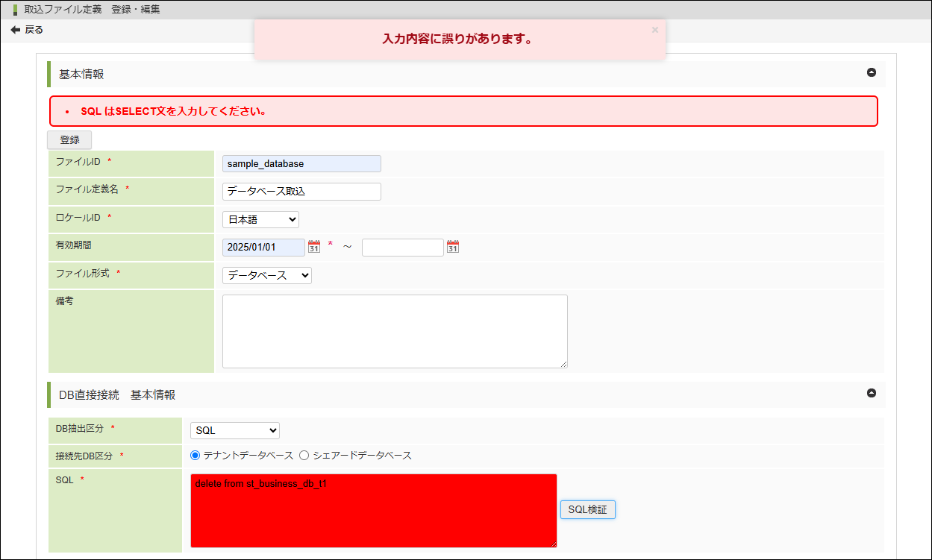
Task: Open the start date calendar picker
Action: pyautogui.click(x=314, y=247)
